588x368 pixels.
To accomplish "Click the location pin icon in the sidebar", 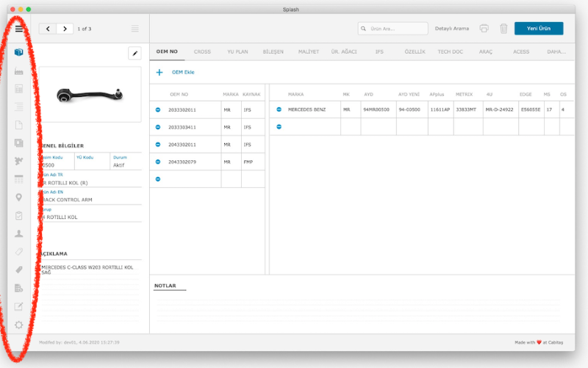I will coord(19,197).
